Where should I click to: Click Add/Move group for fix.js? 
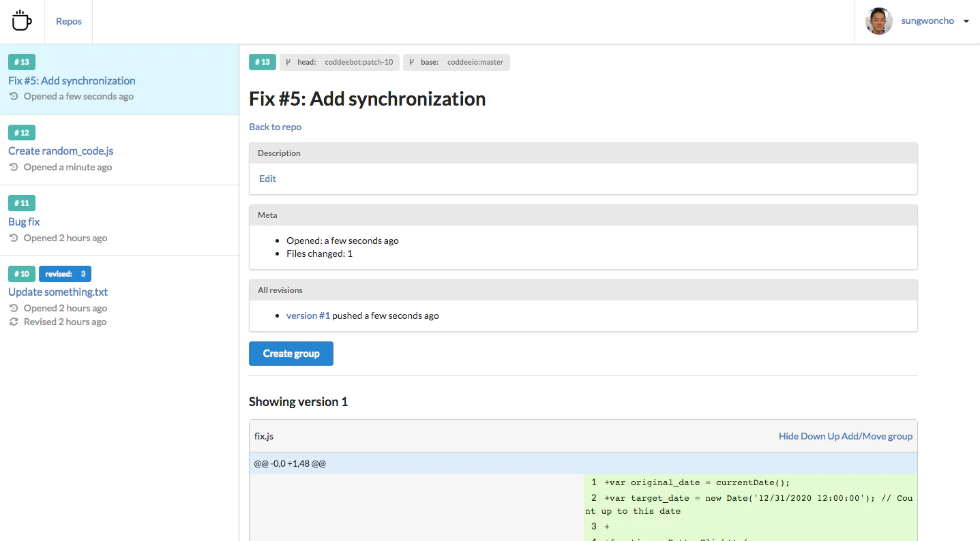coord(877,436)
